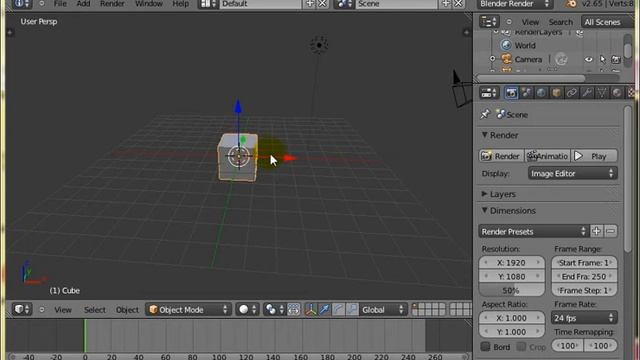Browse scenes with the scene icon
This screenshot has height=360, width=640.
click(345, 4)
